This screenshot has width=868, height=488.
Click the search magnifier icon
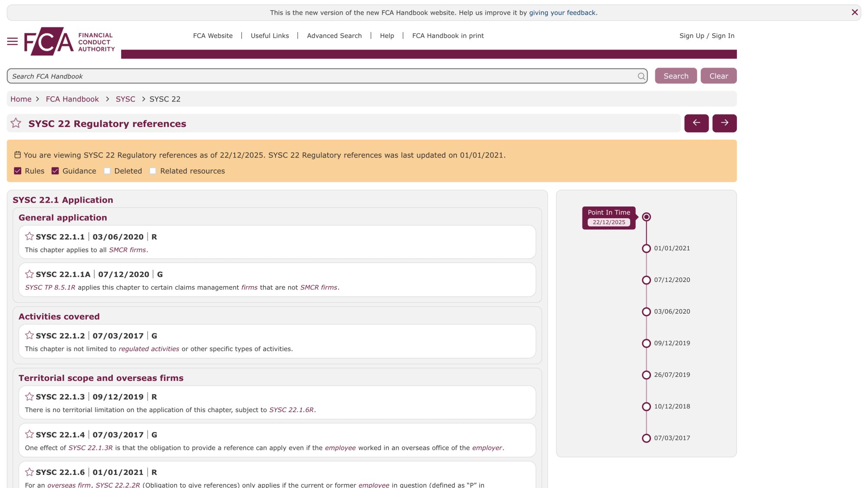click(x=641, y=76)
